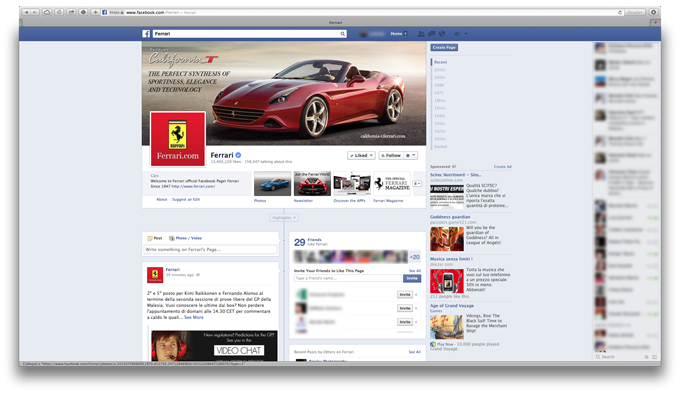Open the gear dropdown next to Follow
The height and width of the screenshot is (400, 680).
point(411,155)
